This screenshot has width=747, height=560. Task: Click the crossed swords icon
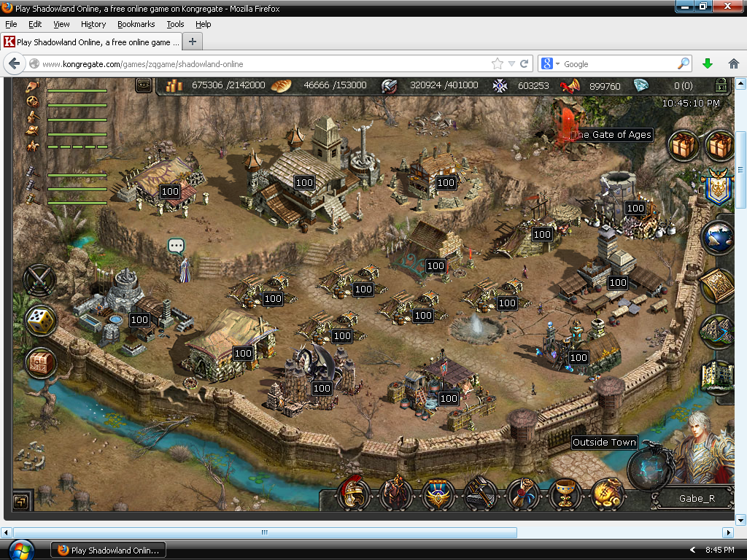point(40,280)
